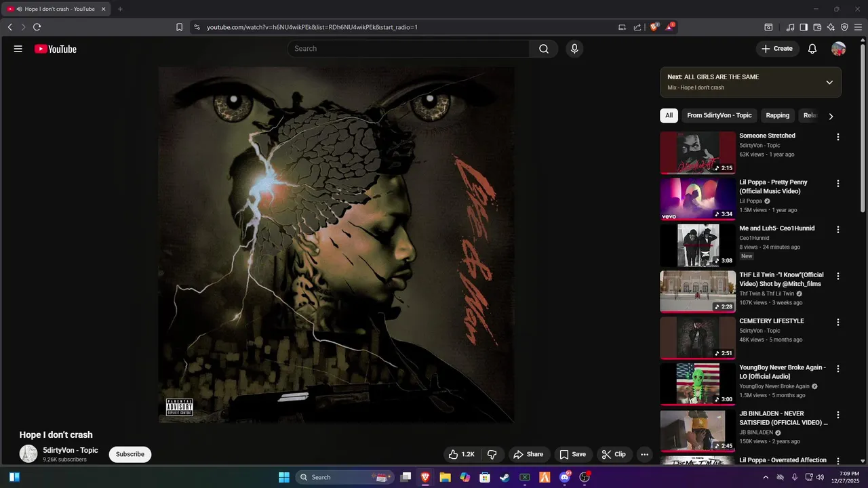Switch to the Hope I don't crash browser tab
Image resolution: width=868 pixels, height=488 pixels.
58,9
